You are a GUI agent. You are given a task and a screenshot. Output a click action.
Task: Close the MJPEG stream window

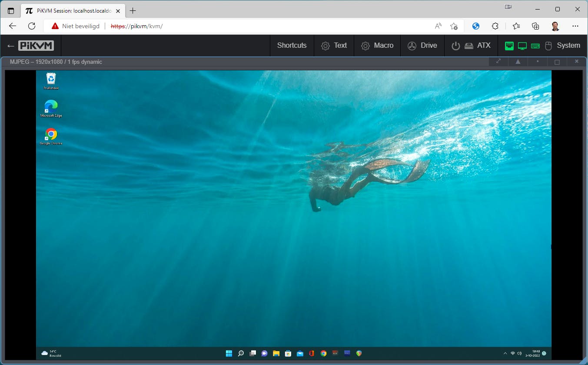tap(577, 62)
